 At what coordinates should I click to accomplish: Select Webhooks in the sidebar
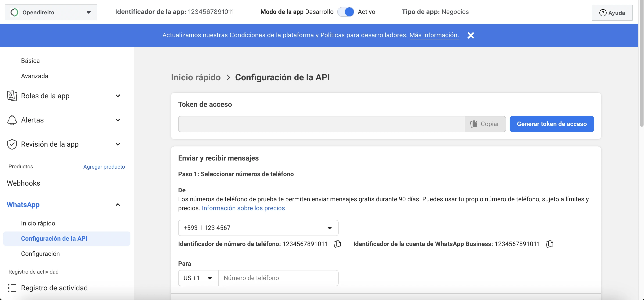click(x=24, y=183)
